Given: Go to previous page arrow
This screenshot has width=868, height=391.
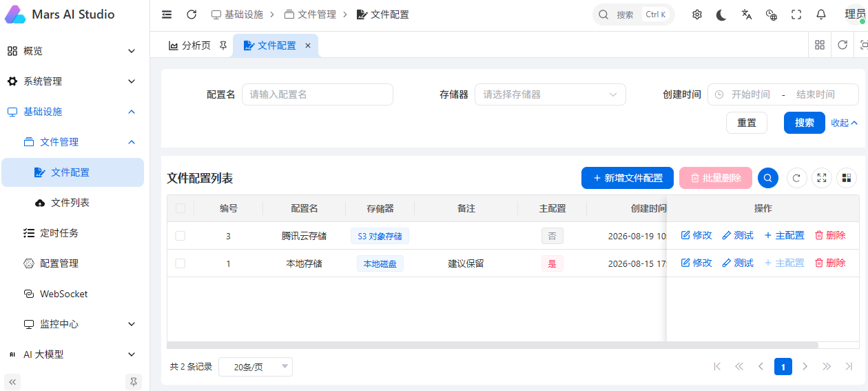Looking at the screenshot, I should coord(761,367).
